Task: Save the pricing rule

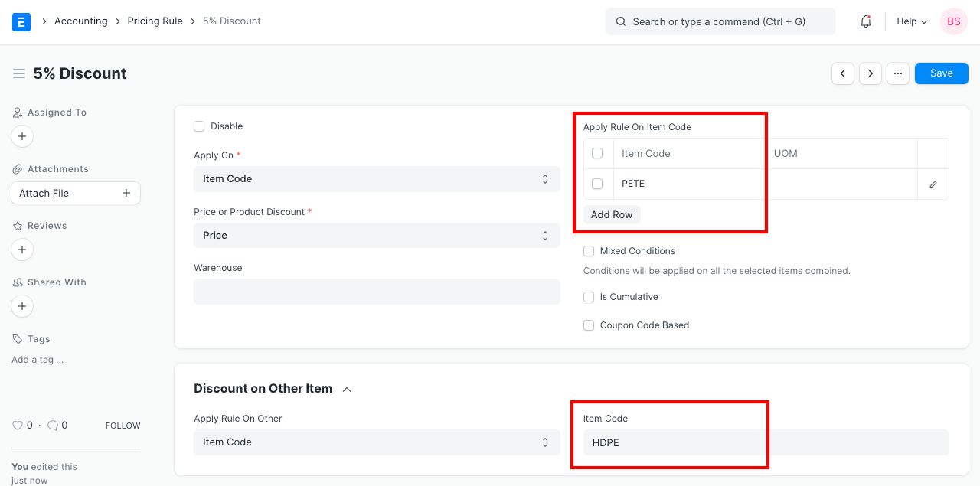Action: tap(941, 73)
